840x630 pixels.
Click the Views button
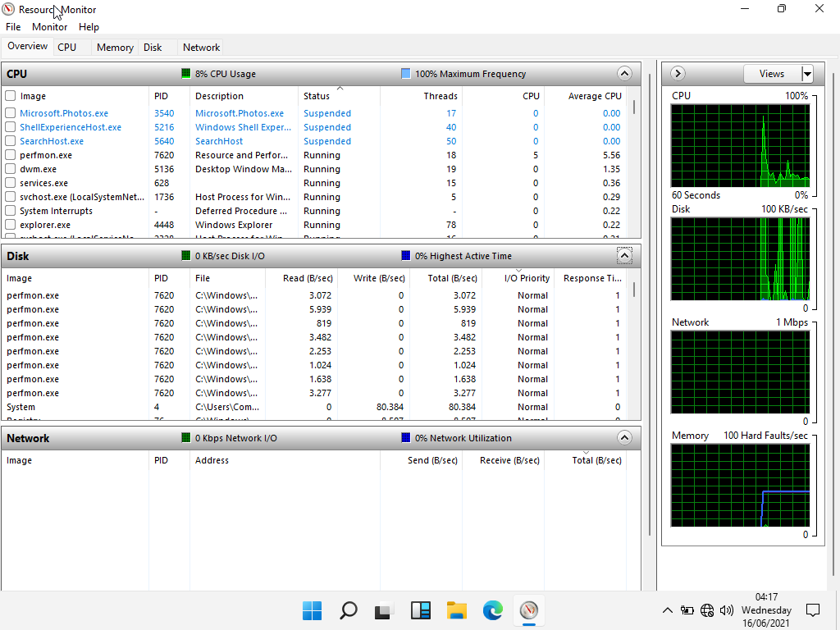[772, 73]
